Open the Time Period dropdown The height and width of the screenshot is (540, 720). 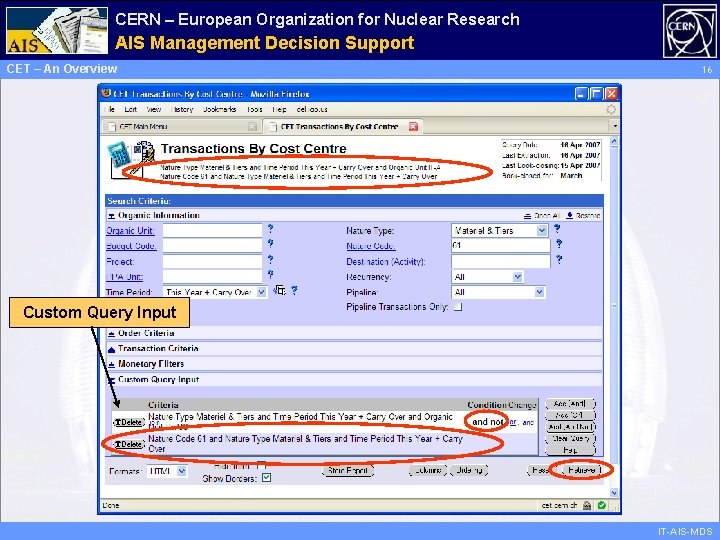[x=261, y=292]
